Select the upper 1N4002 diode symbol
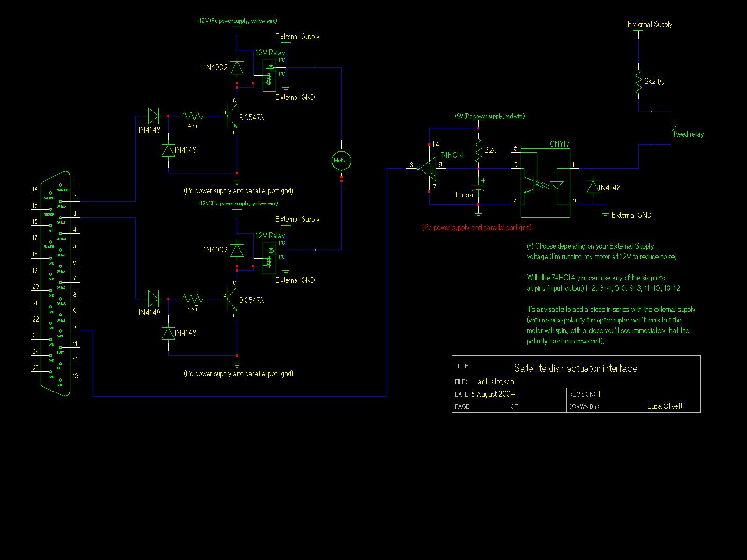Viewport: 747px width, 560px height. pyautogui.click(x=237, y=68)
